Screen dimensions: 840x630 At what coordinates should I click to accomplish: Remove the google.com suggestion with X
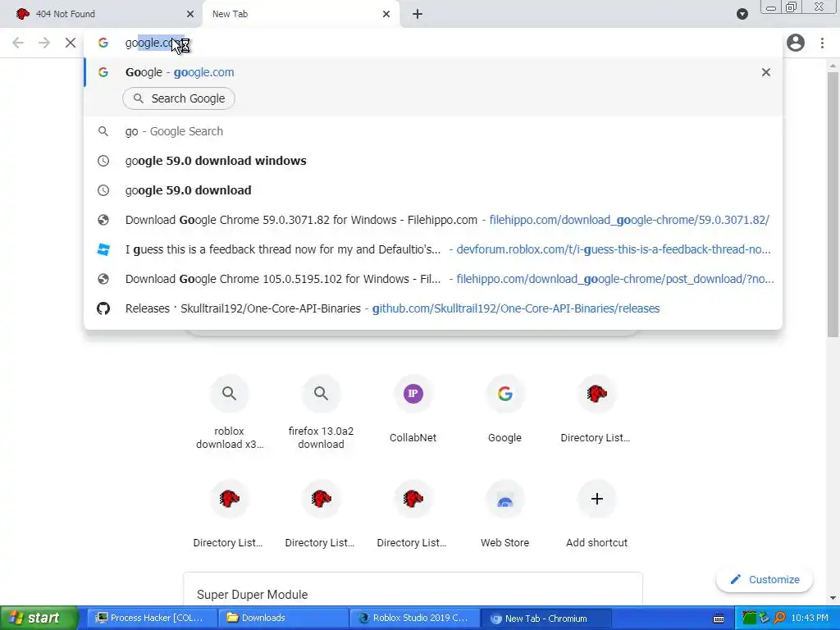765,72
